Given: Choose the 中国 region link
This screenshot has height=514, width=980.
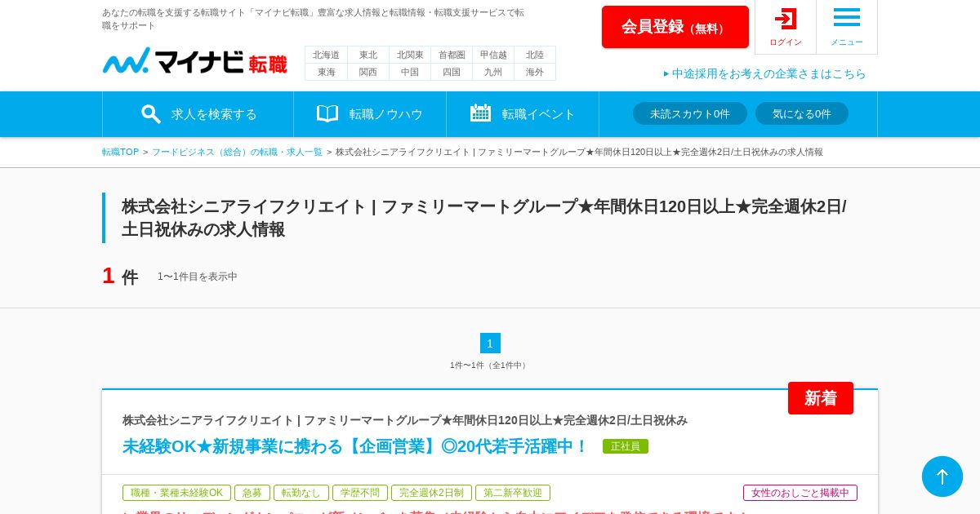Looking at the screenshot, I should pos(410,72).
